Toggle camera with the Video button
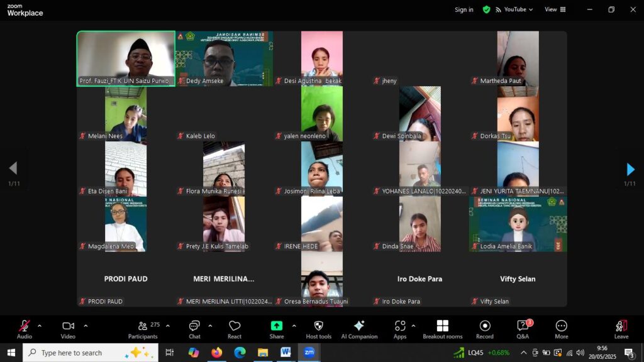The height and width of the screenshot is (362, 644). point(68,329)
